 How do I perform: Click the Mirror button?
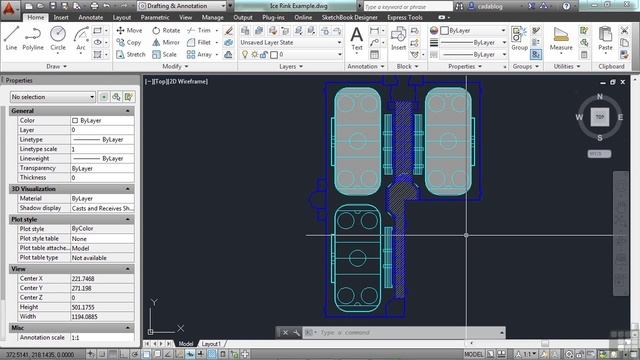tap(166, 42)
